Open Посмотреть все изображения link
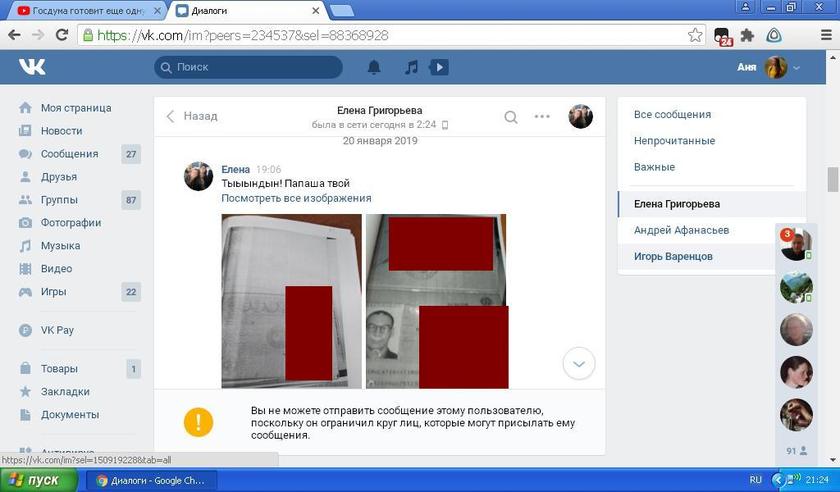Screen dimensions: 840x492 296,198
